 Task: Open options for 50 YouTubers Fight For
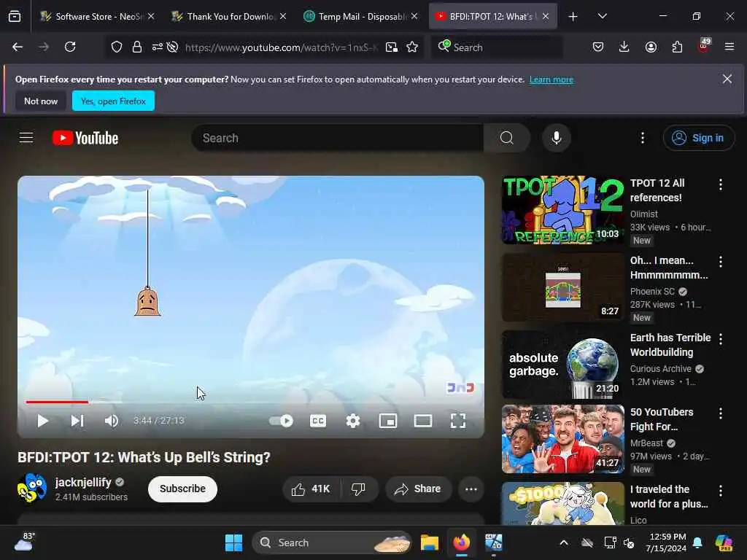pyautogui.click(x=721, y=413)
